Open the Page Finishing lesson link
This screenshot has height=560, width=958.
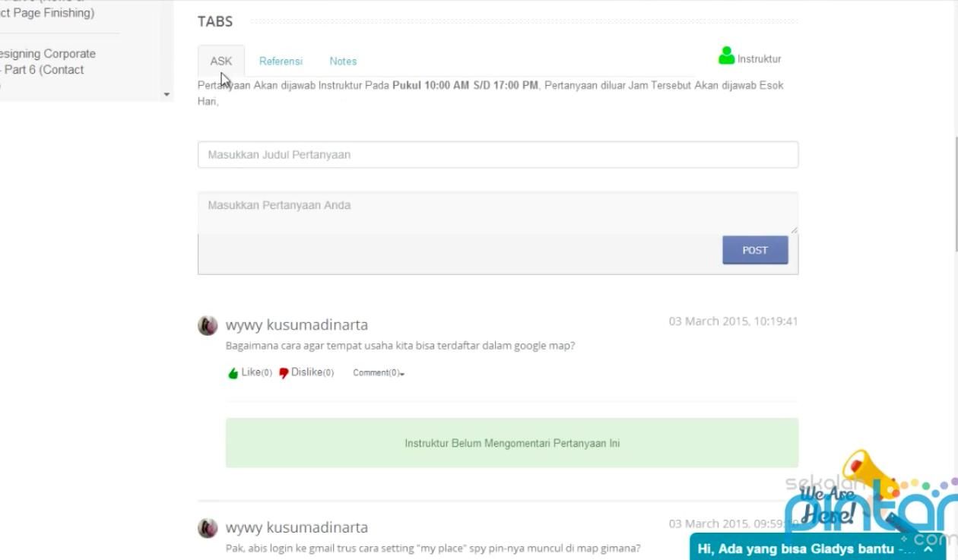pyautogui.click(x=47, y=13)
